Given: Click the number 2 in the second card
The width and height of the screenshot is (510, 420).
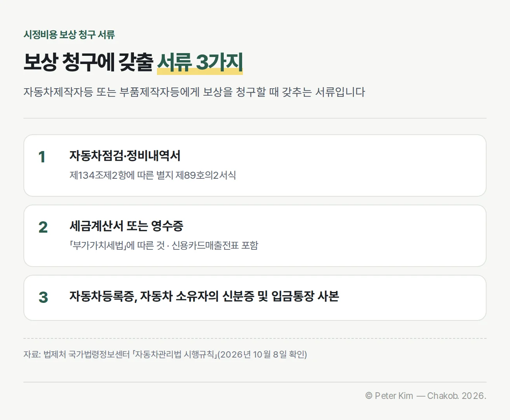Looking at the screenshot, I should click(43, 227).
